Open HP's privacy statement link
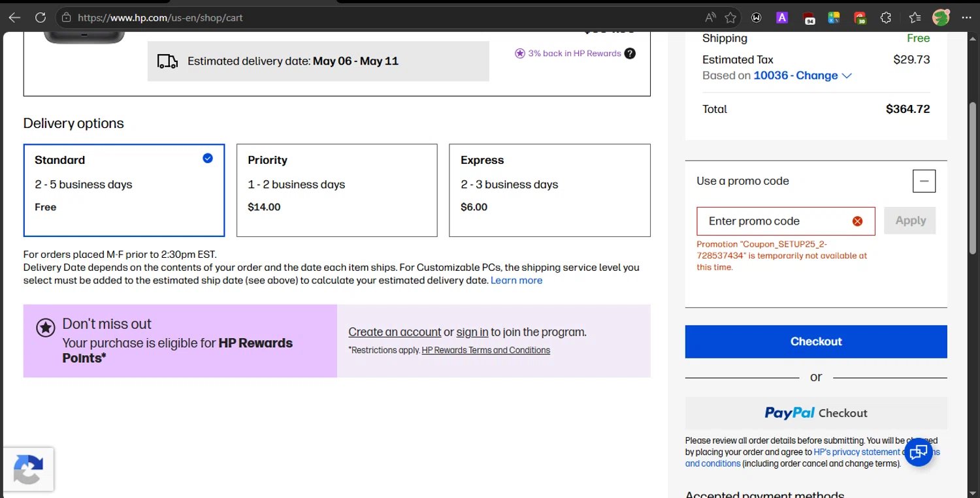The image size is (980, 498). (x=857, y=452)
